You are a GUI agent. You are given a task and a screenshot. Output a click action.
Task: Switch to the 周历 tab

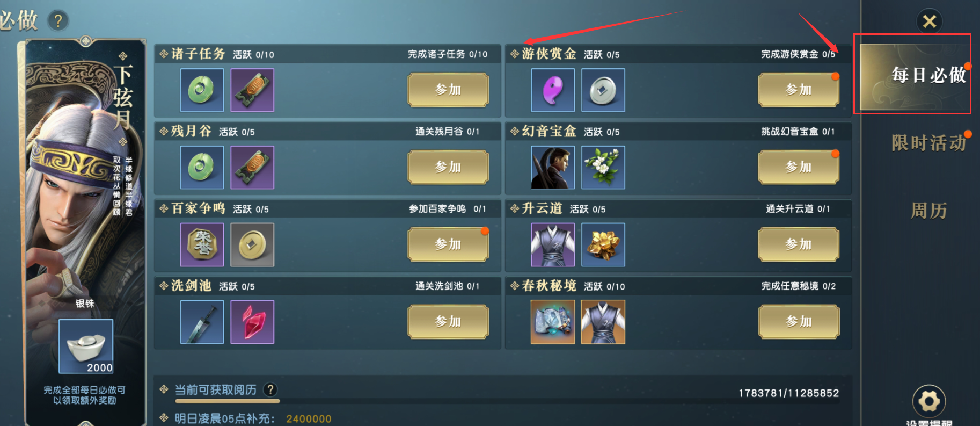tap(928, 210)
